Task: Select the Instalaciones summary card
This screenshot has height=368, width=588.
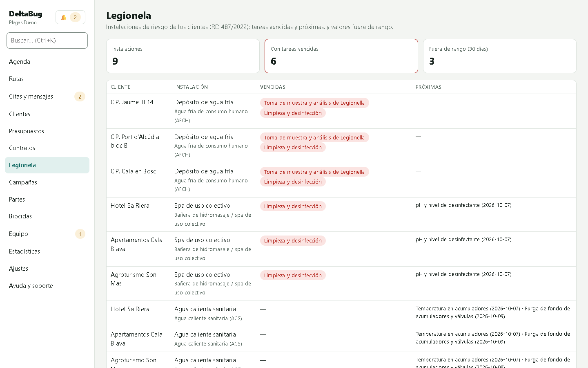Action: pos(183,56)
